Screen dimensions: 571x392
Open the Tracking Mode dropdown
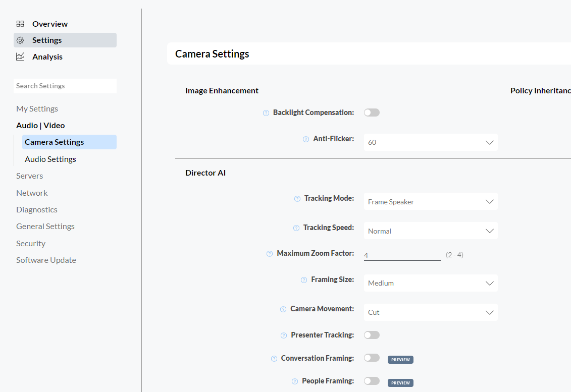click(x=430, y=201)
